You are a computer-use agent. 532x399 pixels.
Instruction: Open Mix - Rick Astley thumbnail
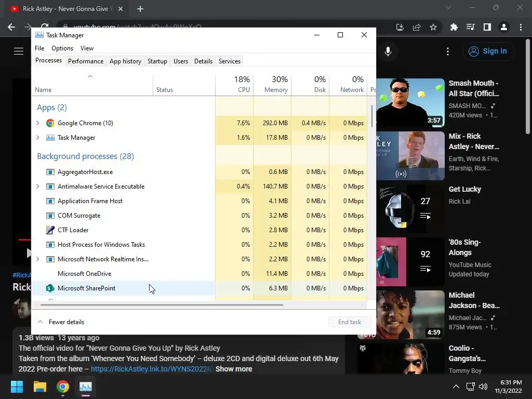[410, 156]
